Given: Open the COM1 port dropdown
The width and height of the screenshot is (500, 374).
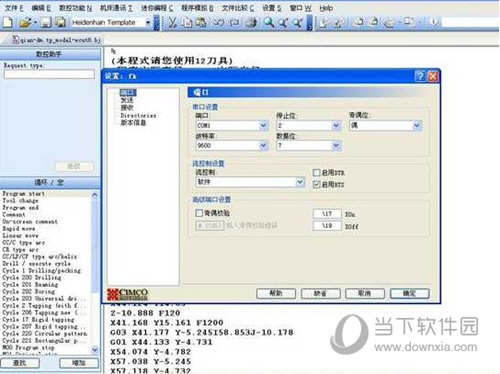Looking at the screenshot, I should (263, 125).
